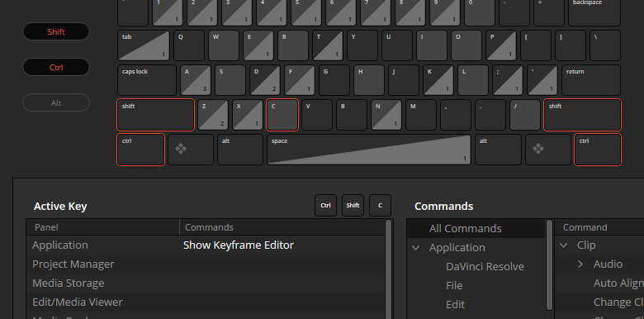This screenshot has height=319, width=644.
Task: Collapse the Application category
Action: [416, 248]
